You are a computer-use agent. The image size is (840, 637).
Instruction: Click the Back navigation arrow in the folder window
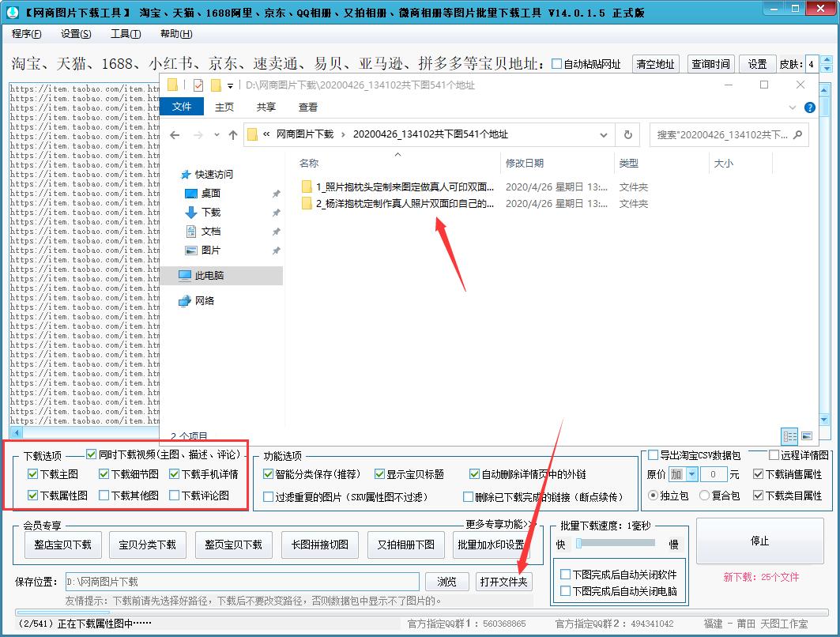[175, 135]
